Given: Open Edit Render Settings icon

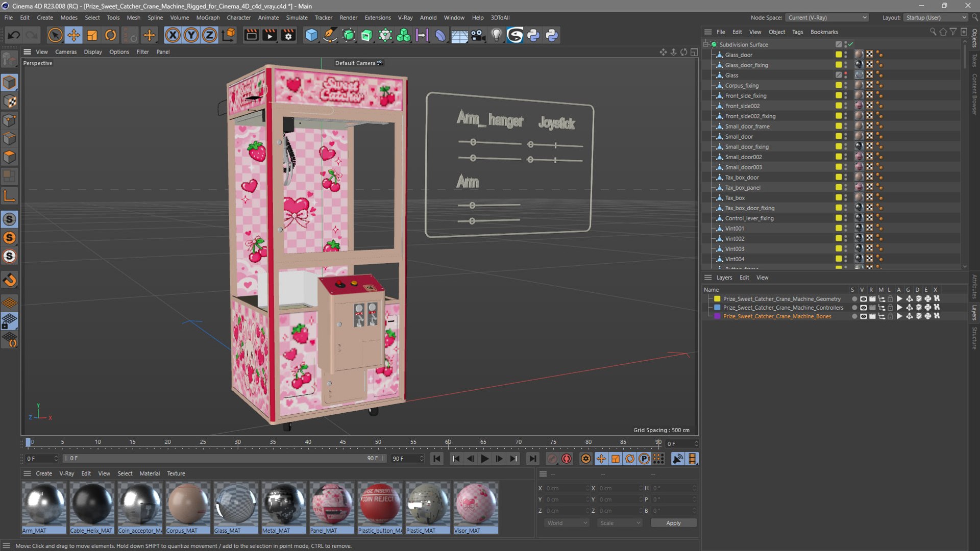Looking at the screenshot, I should (x=288, y=35).
